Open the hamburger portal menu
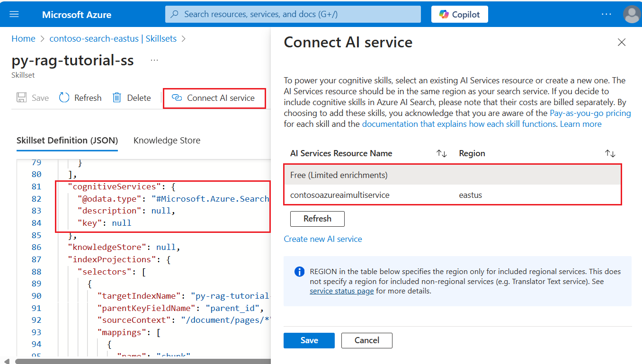The width and height of the screenshot is (642, 364). [x=14, y=14]
